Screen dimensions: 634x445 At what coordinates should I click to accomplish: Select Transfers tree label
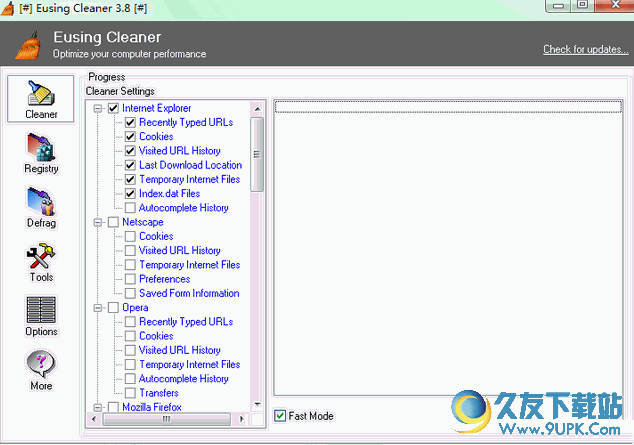pyautogui.click(x=159, y=393)
